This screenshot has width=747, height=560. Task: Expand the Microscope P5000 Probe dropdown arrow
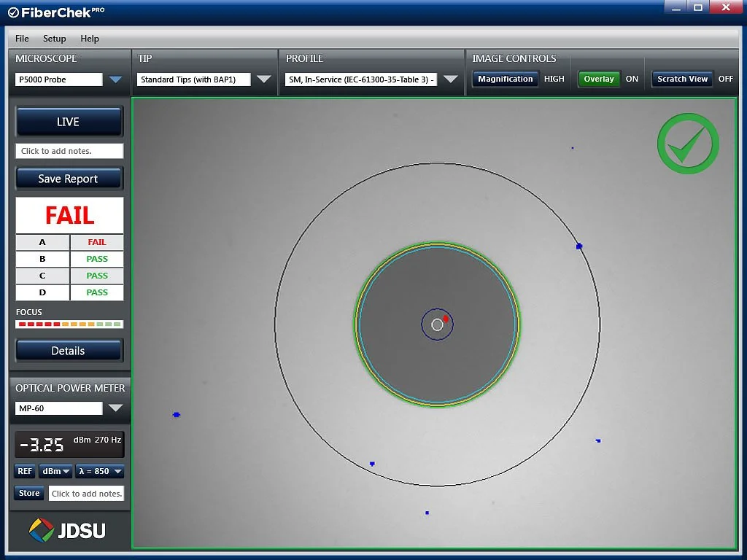coord(115,79)
